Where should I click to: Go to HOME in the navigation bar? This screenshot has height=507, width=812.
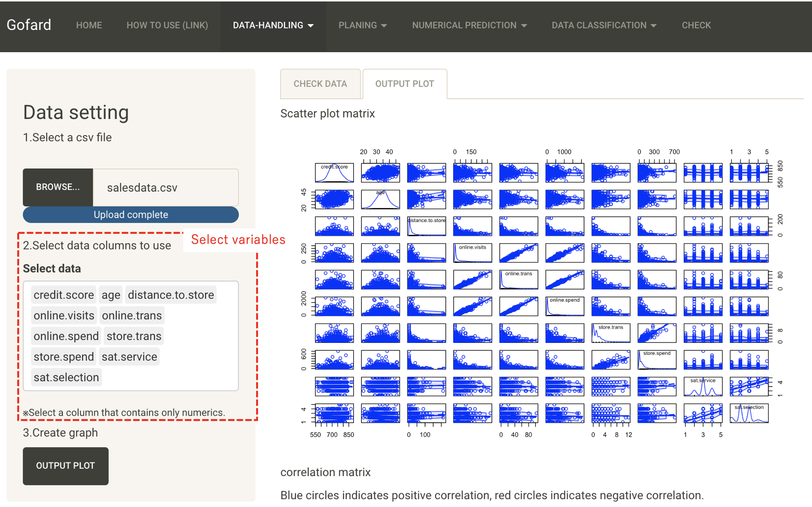pyautogui.click(x=89, y=25)
